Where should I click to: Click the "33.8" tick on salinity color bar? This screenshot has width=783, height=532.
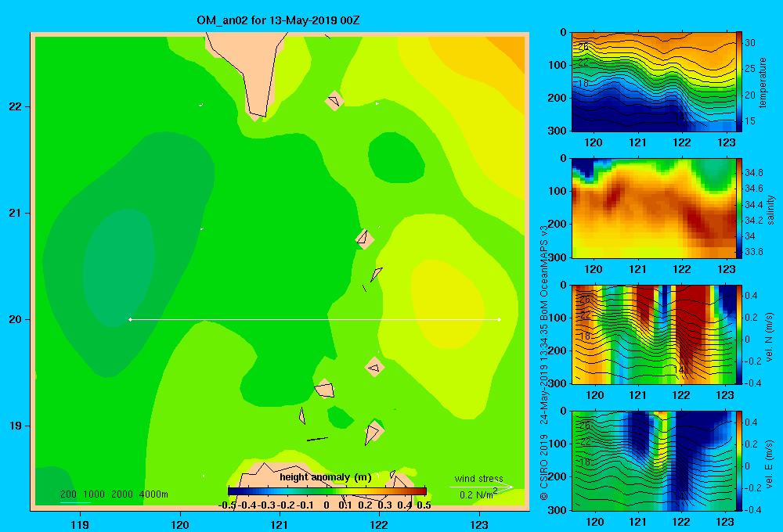tap(754, 252)
